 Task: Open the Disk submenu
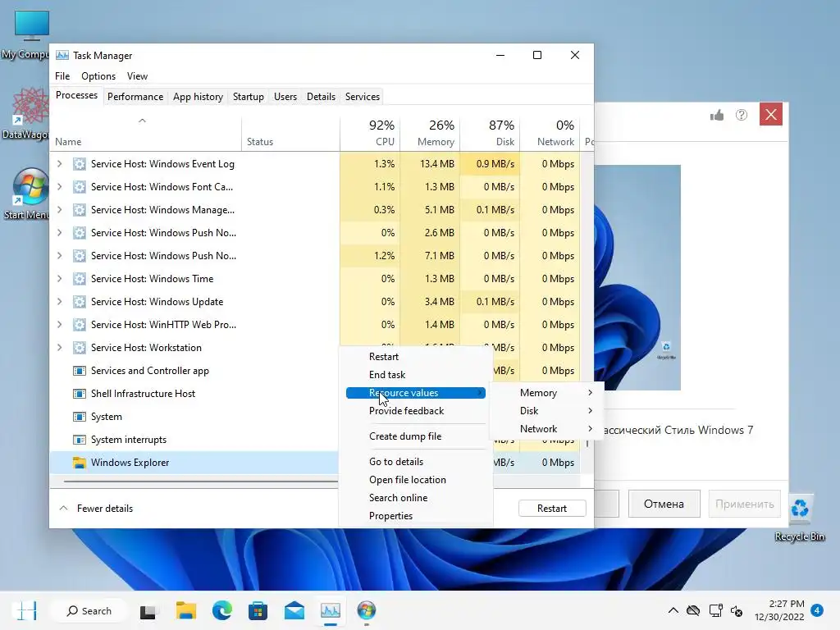(x=547, y=411)
